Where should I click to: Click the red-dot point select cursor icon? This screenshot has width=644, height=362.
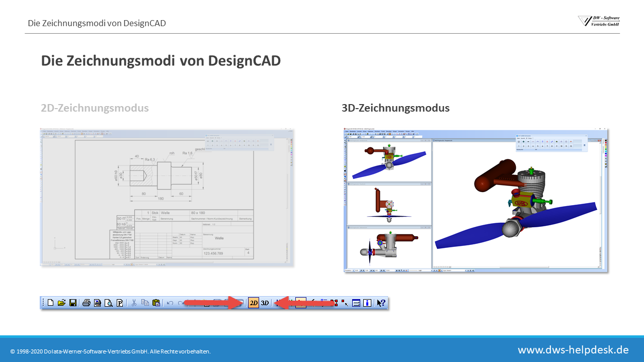click(345, 303)
